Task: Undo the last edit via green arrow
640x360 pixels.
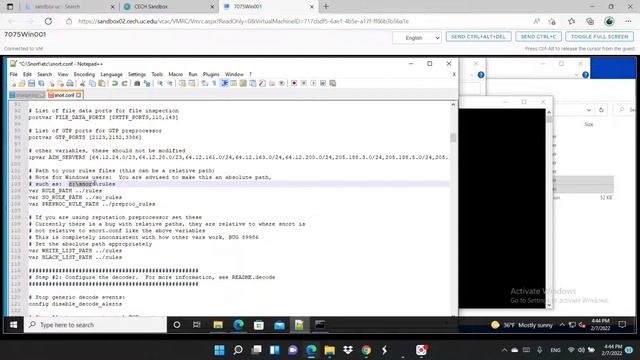Action: coord(115,83)
